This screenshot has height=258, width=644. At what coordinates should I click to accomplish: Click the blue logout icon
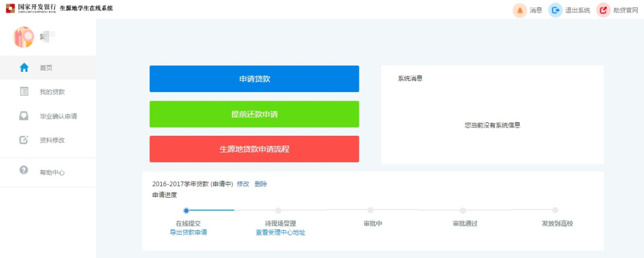pyautogui.click(x=556, y=10)
